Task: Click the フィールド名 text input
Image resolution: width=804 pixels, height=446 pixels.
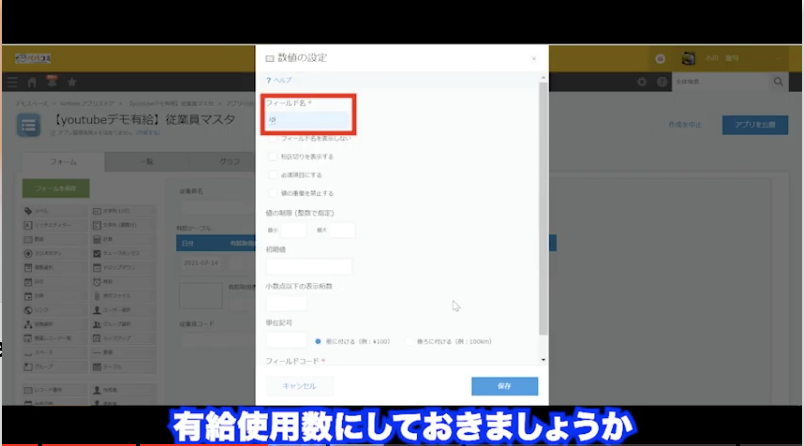Action: click(x=308, y=119)
